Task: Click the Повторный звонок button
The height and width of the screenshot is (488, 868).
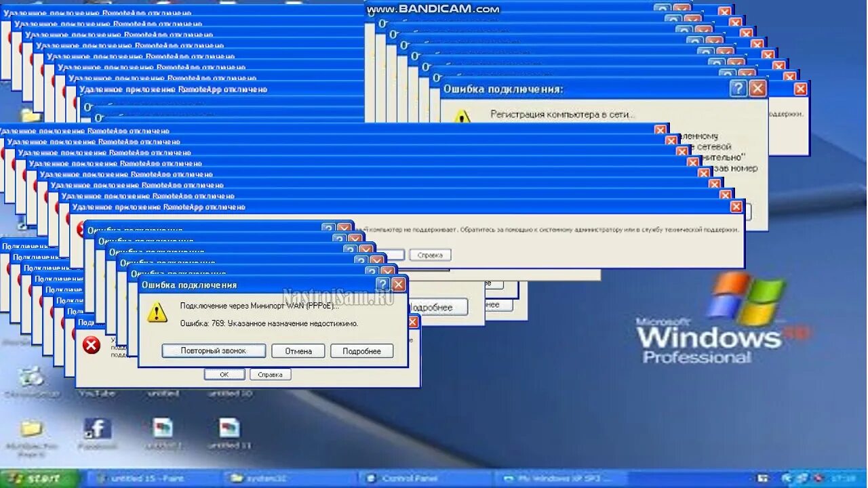Action: tap(214, 351)
